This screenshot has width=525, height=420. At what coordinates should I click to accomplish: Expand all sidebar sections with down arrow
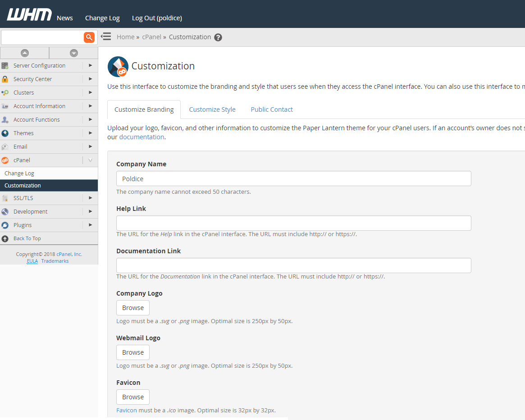coord(74,53)
